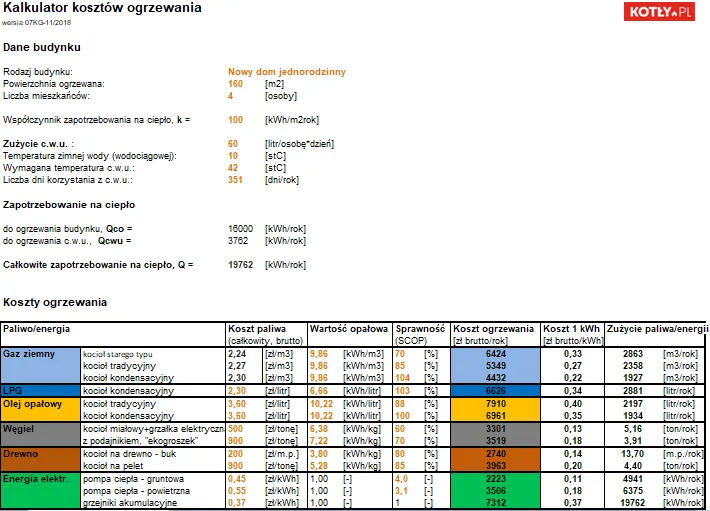The image size is (710, 511).
Task: Select the required c.w.u. temperature value 42
Action: [x=233, y=167]
